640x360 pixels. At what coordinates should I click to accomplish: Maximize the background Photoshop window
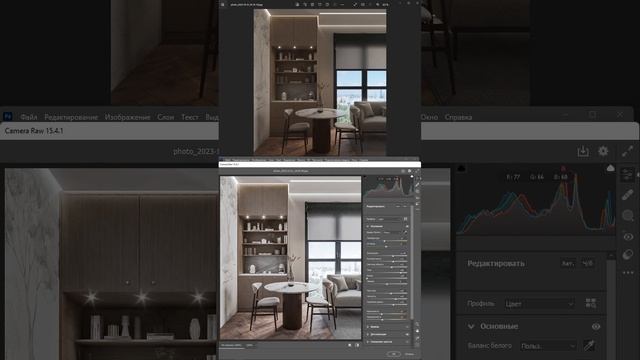point(592,115)
